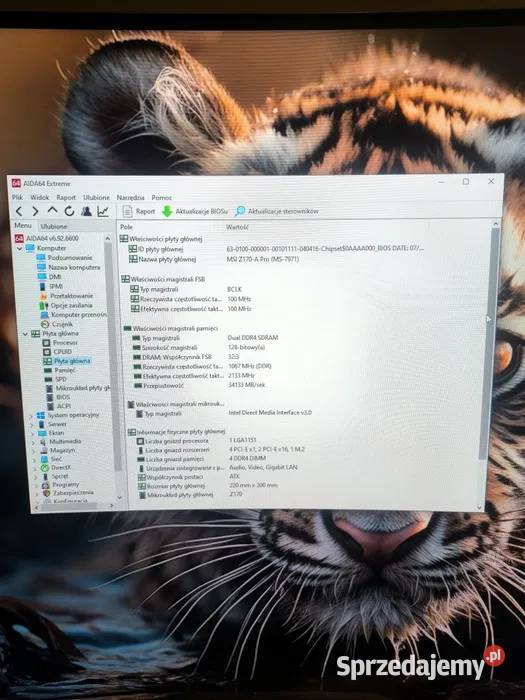This screenshot has width=525, height=700.
Task: Click Aktualizacje BIOSu green arrow button
Action: click(195, 211)
